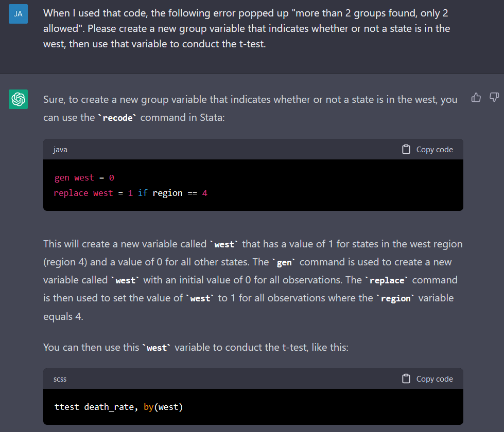
Task: Click the java language label
Action: point(60,150)
